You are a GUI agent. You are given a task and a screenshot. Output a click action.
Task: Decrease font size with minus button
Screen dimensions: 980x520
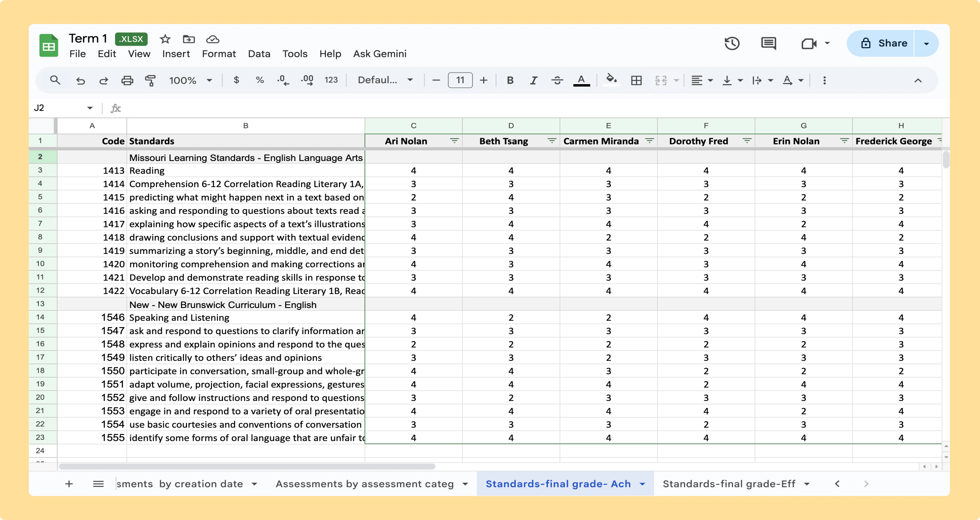[x=436, y=80]
